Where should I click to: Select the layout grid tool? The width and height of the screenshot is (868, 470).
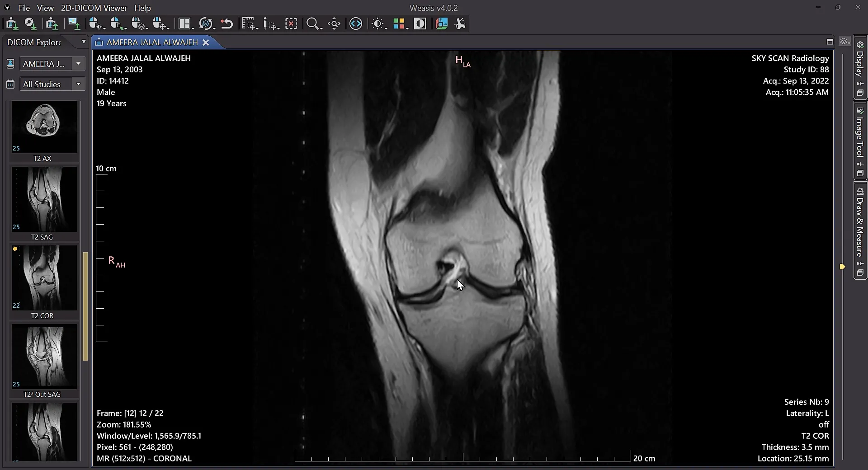tap(185, 23)
